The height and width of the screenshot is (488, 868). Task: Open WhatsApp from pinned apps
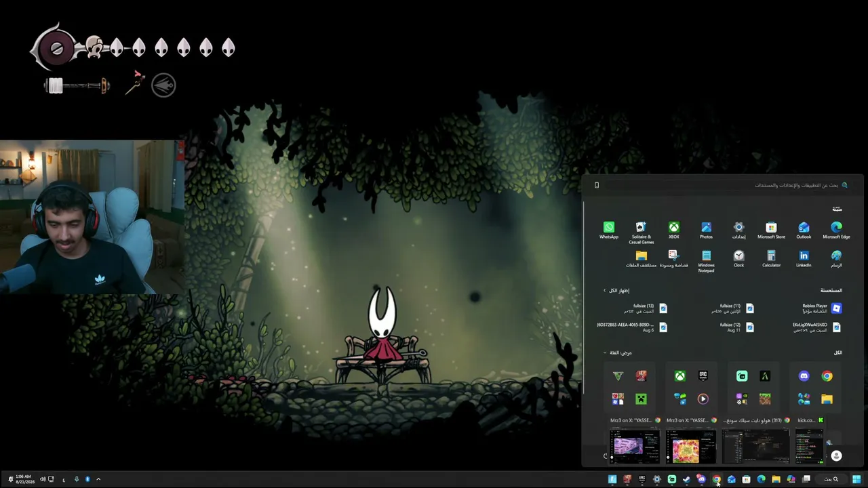point(609,230)
